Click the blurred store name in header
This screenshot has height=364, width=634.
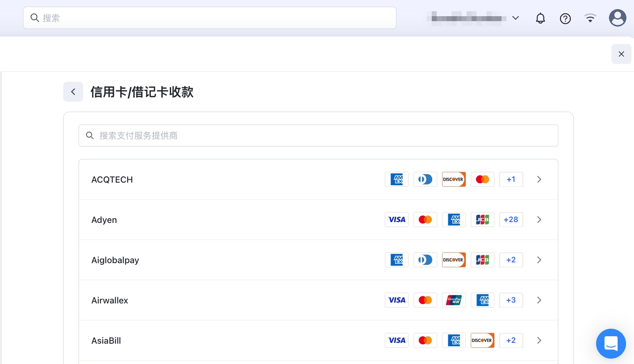(467, 18)
